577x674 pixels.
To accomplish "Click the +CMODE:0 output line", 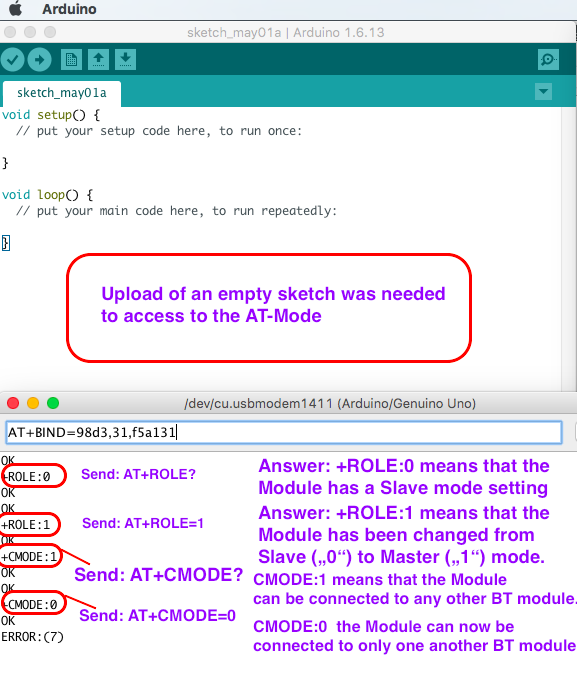I will pyautogui.click(x=29, y=605).
